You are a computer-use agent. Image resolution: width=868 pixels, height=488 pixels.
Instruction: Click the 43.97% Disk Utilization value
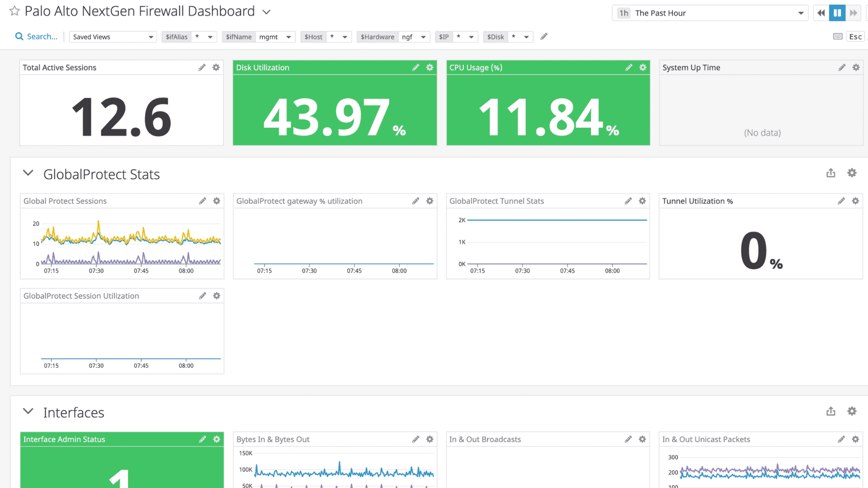tap(335, 117)
